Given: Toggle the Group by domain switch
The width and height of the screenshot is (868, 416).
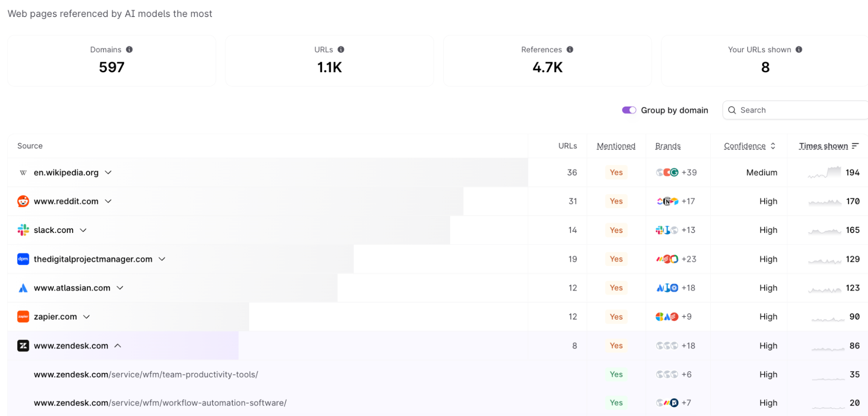Looking at the screenshot, I should point(629,110).
